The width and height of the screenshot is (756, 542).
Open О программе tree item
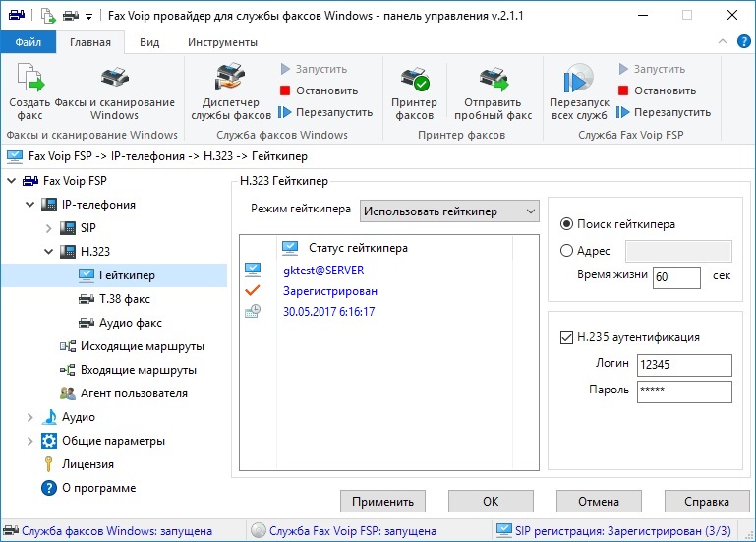[98, 489]
